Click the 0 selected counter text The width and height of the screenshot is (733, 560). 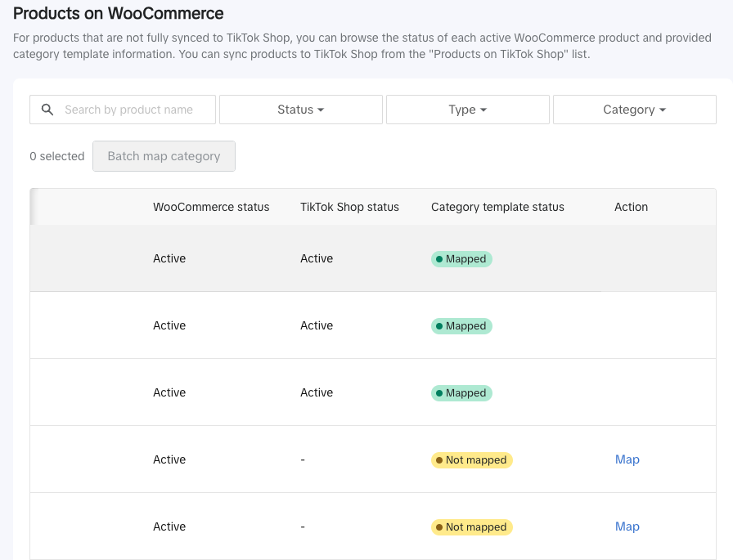(56, 156)
